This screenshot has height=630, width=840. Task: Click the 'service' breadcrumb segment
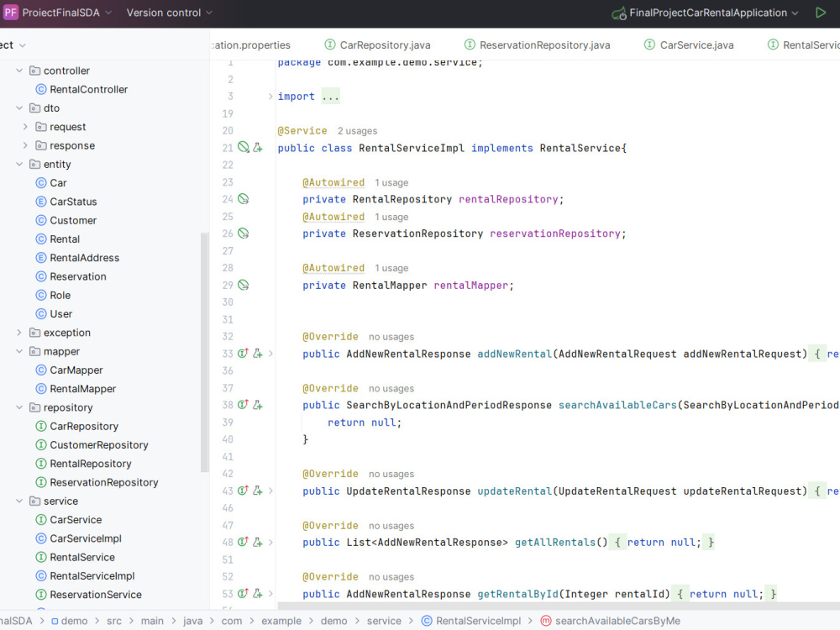384,621
